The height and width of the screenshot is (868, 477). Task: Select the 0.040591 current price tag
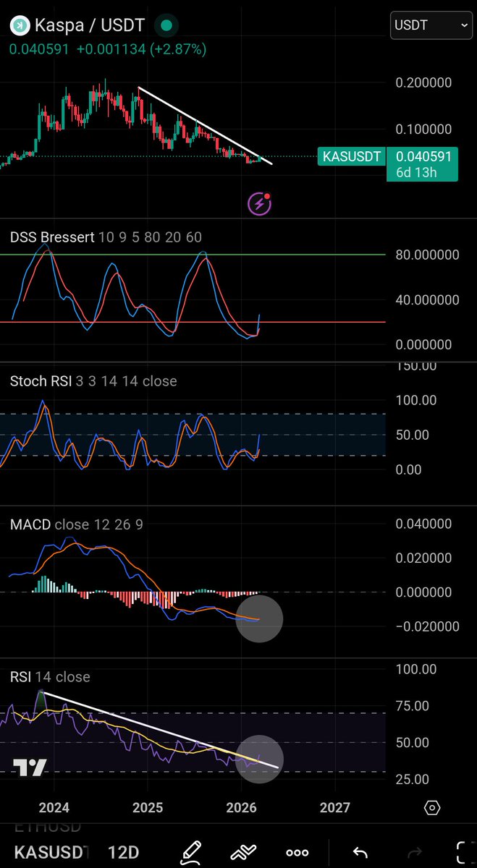pos(422,156)
